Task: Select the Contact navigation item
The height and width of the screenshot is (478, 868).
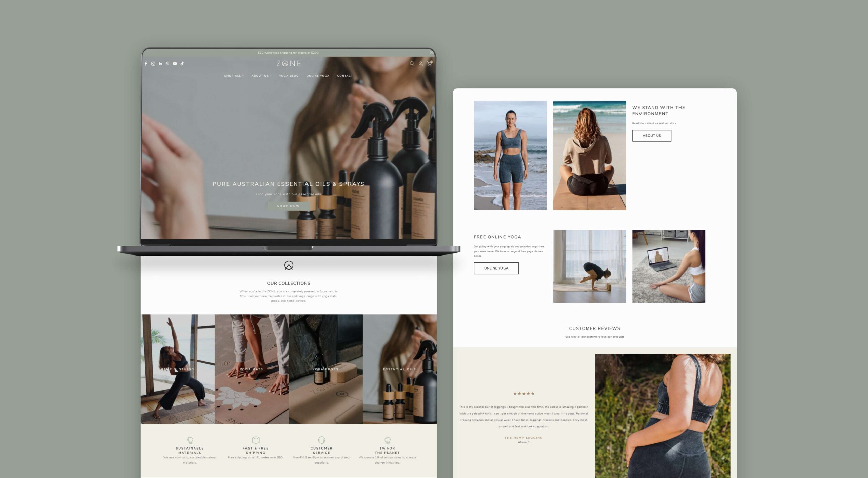Action: [345, 76]
